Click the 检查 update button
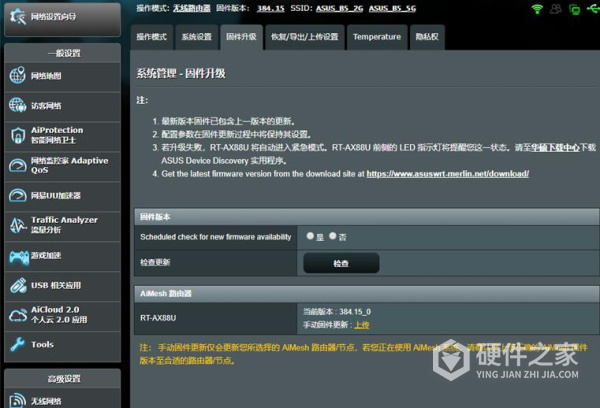Viewport: 600px width, 408px height. (341, 263)
